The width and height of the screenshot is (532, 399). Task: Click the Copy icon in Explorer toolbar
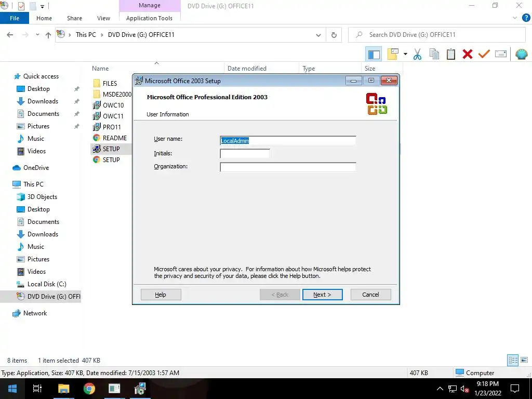pos(434,54)
